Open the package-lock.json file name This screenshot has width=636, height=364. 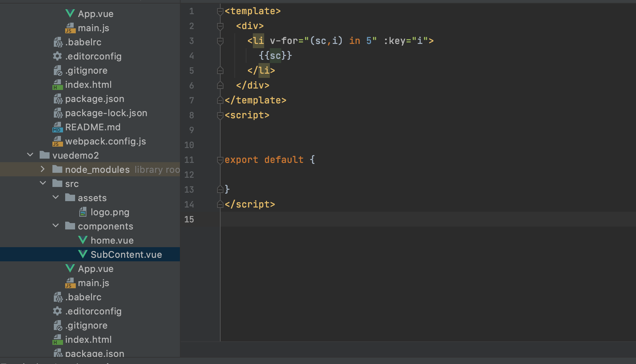pos(106,113)
